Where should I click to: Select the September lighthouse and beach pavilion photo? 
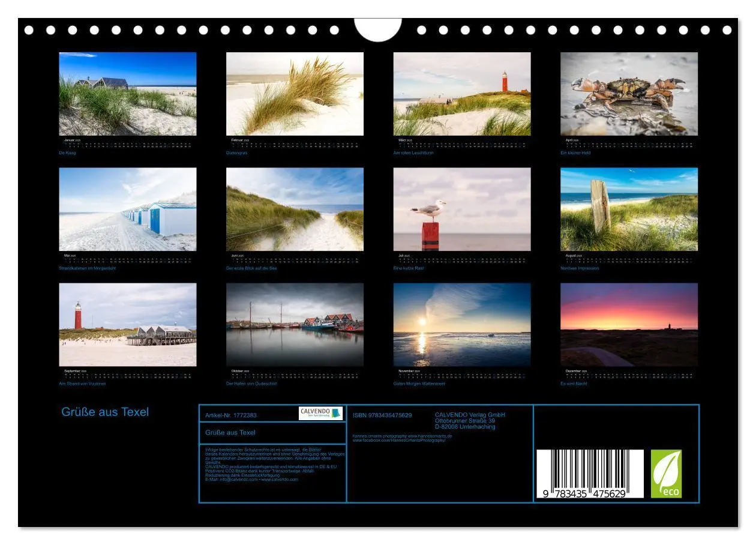pyautogui.click(x=128, y=325)
